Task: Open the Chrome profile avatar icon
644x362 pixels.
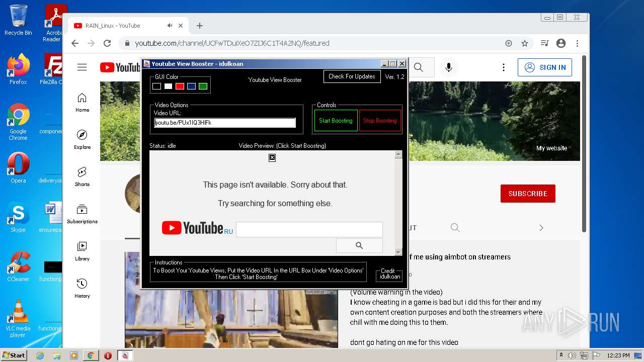Action: pyautogui.click(x=561, y=43)
